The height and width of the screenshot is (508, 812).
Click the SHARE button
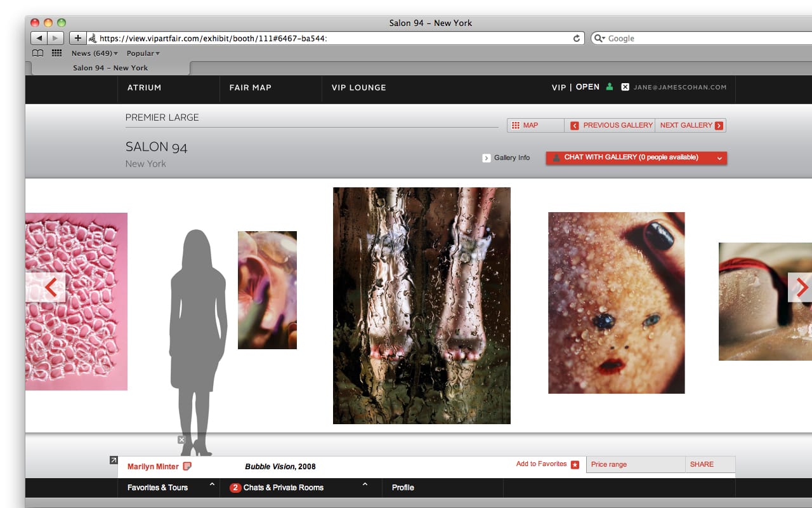(x=710, y=465)
